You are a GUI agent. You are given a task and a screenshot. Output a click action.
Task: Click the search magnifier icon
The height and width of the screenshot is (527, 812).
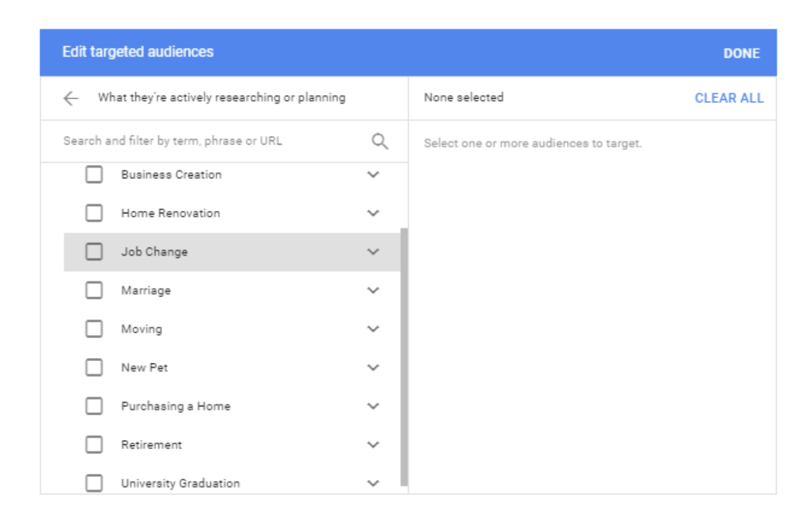(x=379, y=141)
